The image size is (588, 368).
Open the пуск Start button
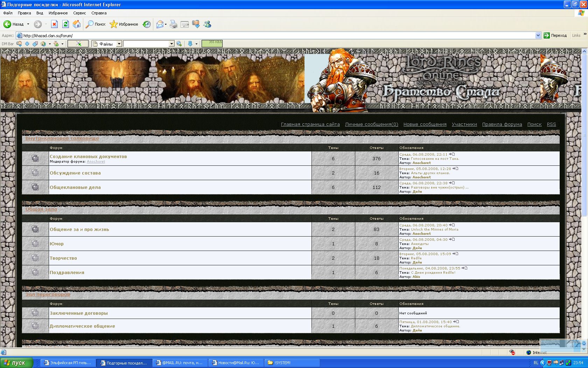pyautogui.click(x=16, y=363)
